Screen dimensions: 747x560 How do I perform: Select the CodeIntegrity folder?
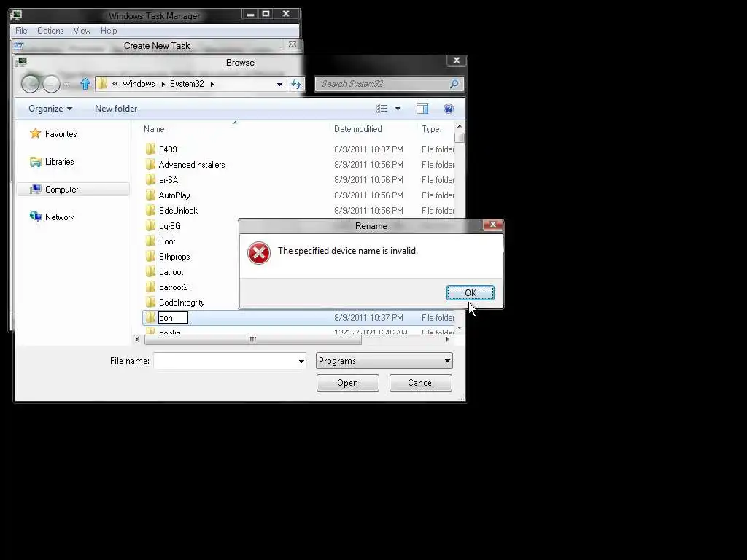point(182,303)
